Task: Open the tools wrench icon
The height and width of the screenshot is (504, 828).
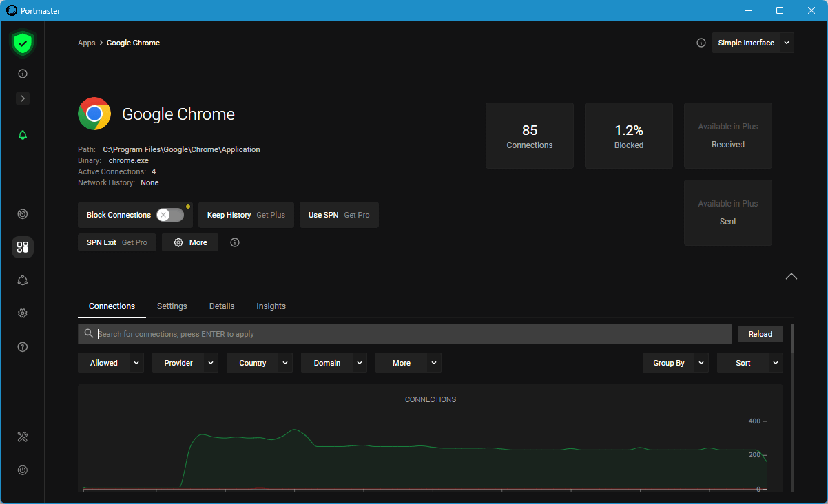Action: [x=23, y=437]
